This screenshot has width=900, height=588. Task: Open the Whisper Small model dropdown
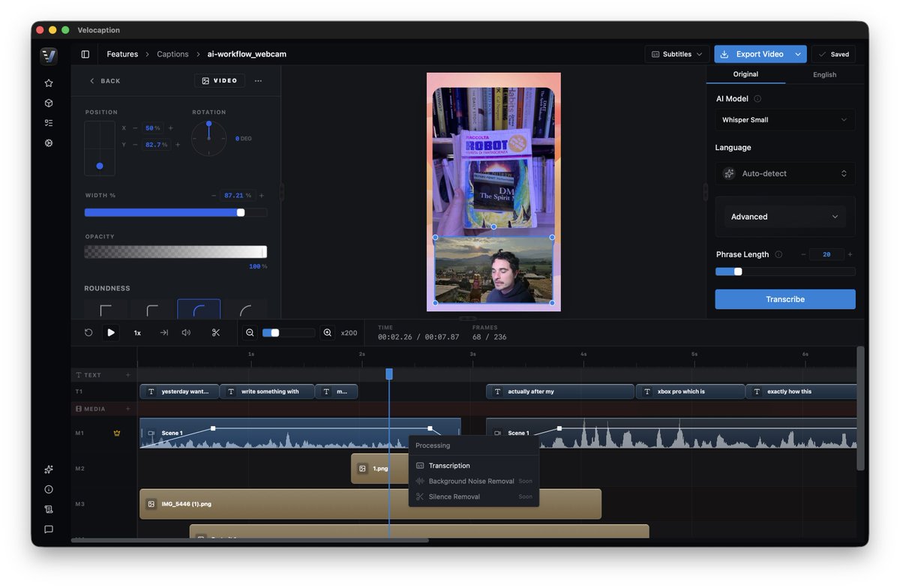tap(785, 120)
